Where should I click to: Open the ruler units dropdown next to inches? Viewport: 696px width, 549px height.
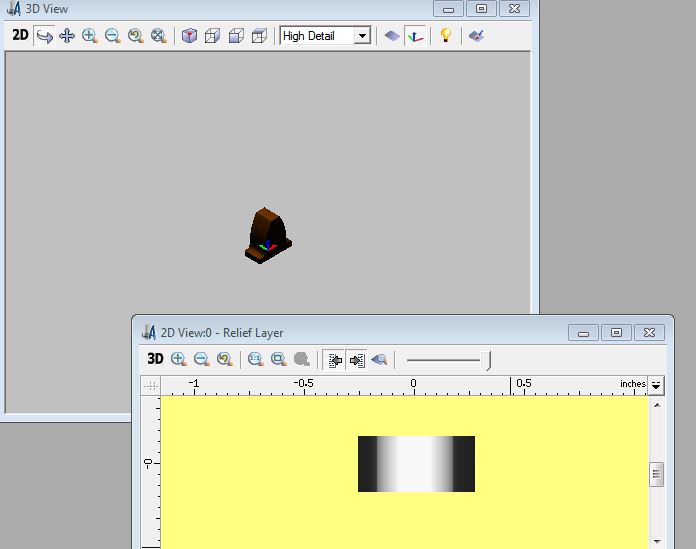(x=656, y=385)
